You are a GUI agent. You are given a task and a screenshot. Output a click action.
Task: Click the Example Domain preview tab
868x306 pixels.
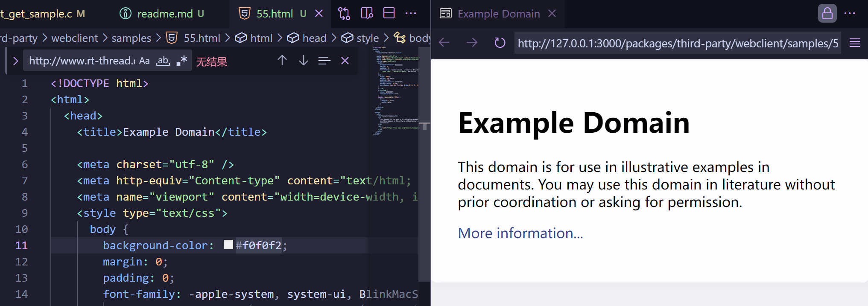click(499, 14)
